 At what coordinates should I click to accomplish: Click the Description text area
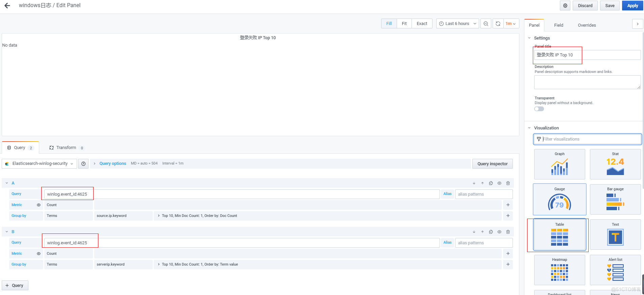point(587,82)
